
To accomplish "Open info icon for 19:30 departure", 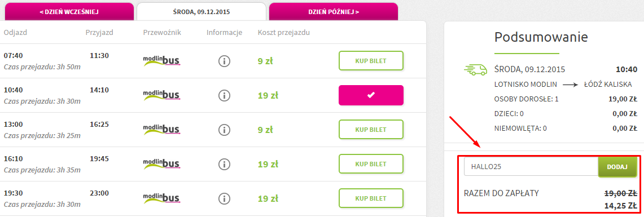I will click(224, 198).
